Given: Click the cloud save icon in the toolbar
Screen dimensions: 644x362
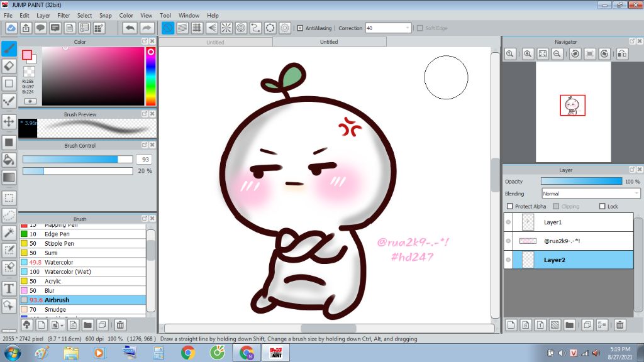Looking at the screenshot, I should (11, 28).
